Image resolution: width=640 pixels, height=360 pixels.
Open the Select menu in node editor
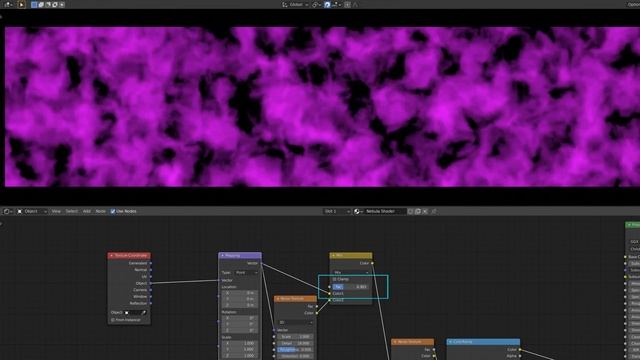71,211
